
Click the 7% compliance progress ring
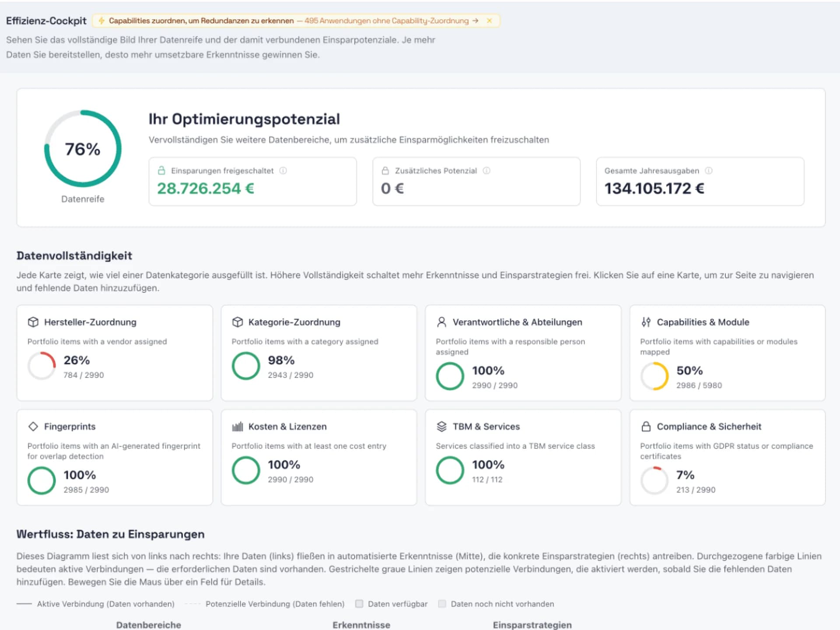(654, 480)
